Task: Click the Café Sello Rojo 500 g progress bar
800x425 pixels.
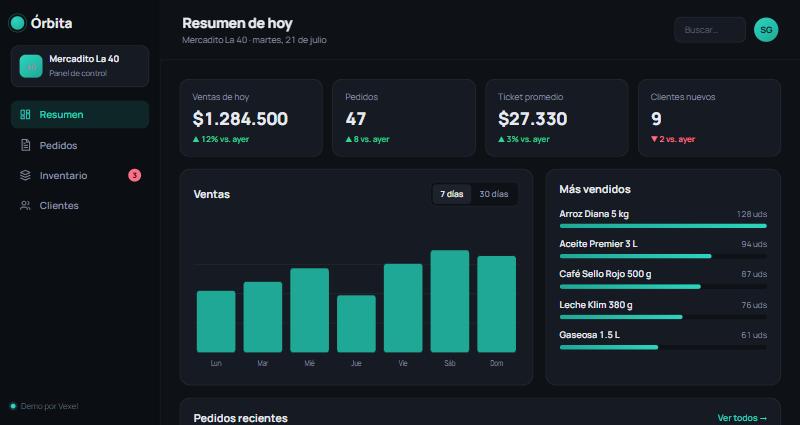Action: (663, 287)
